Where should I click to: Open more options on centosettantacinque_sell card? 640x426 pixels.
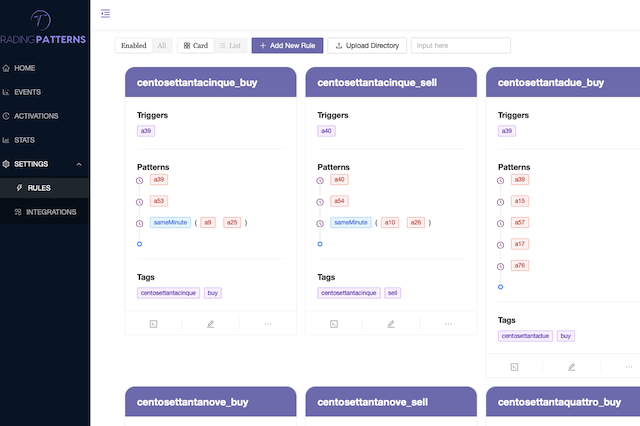click(x=448, y=324)
